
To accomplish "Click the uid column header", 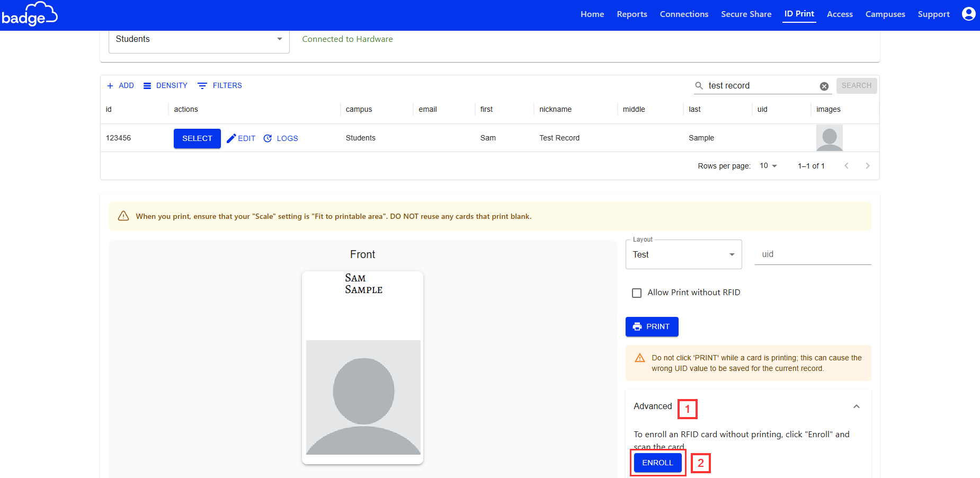I will tap(762, 110).
